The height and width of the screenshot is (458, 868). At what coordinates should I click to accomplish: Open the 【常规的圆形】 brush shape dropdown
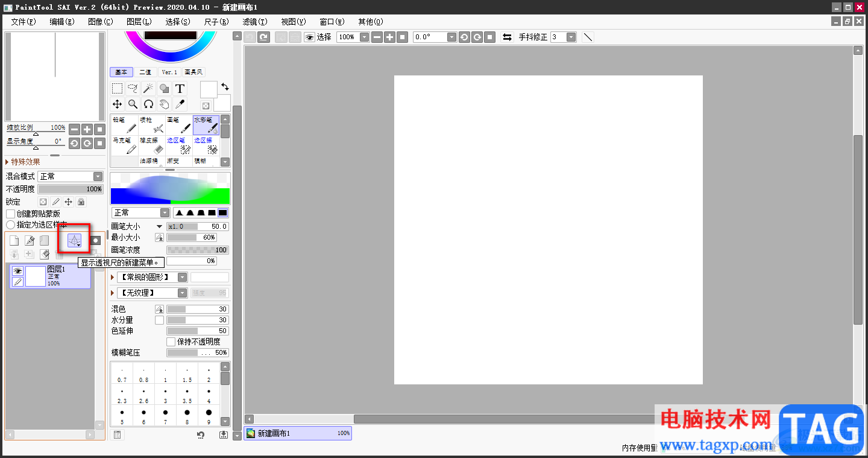click(x=153, y=277)
